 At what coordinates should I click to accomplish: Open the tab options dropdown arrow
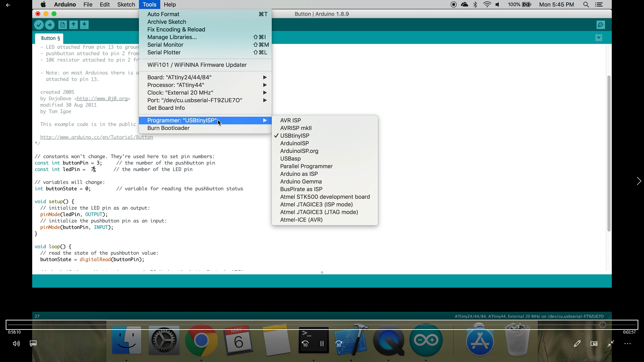599,38
